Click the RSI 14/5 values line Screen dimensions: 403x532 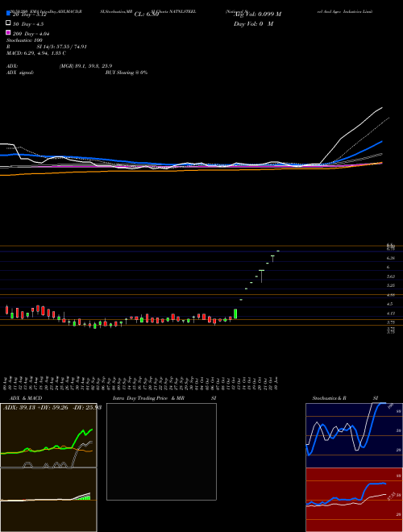[x=47, y=47]
